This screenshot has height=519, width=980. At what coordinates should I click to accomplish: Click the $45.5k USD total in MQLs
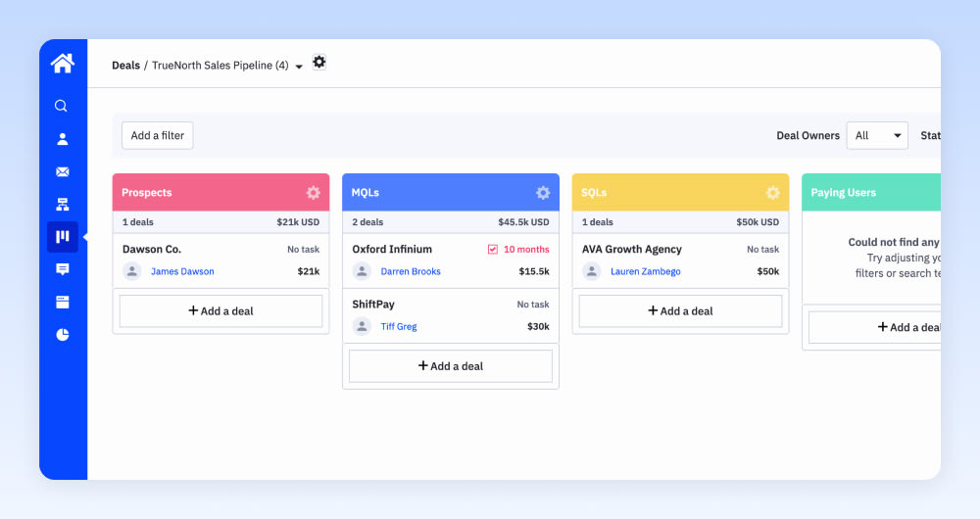(523, 221)
